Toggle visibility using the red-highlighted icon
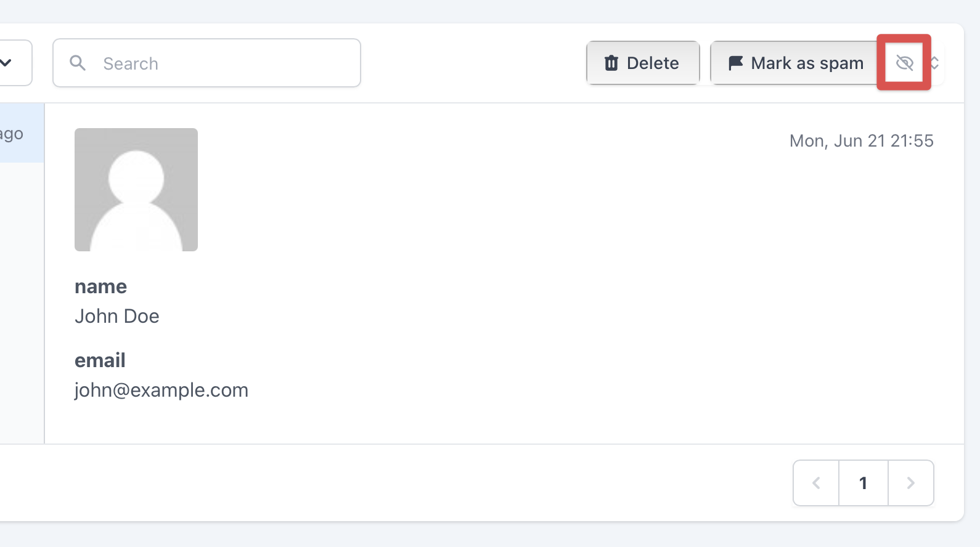980x547 pixels. click(904, 63)
